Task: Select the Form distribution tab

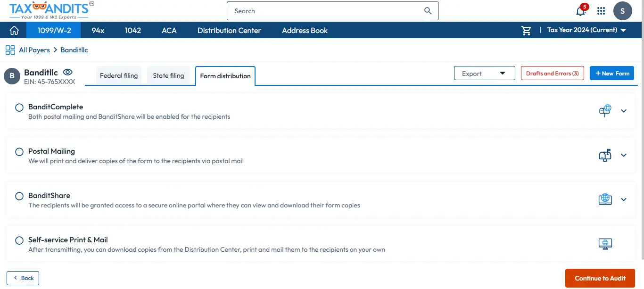Action: 225,76
